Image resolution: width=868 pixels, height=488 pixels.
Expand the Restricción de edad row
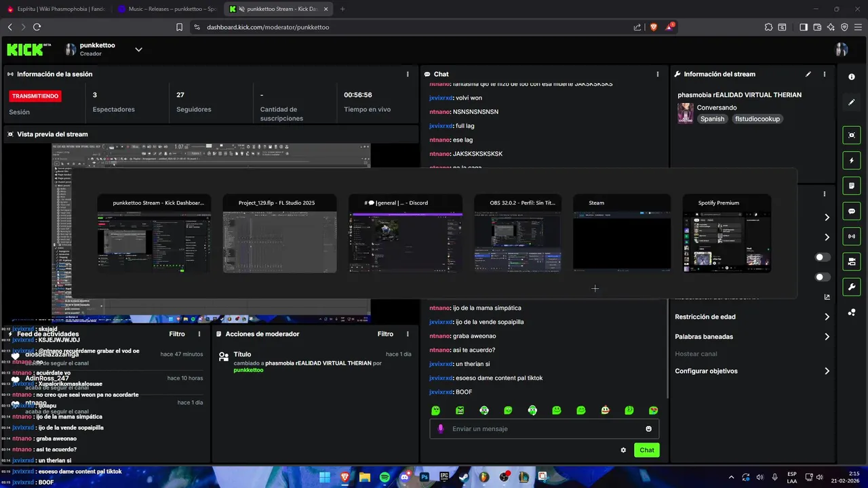point(751,317)
